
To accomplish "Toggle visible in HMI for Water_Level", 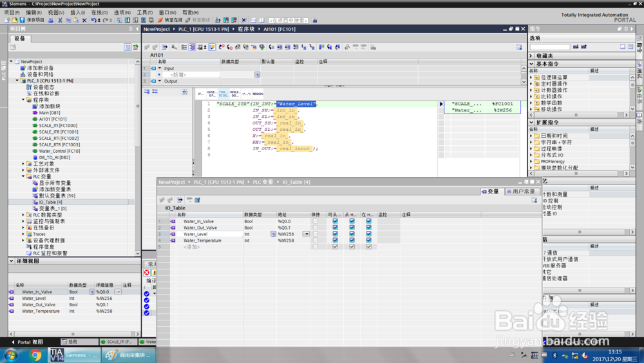I will coord(369,234).
